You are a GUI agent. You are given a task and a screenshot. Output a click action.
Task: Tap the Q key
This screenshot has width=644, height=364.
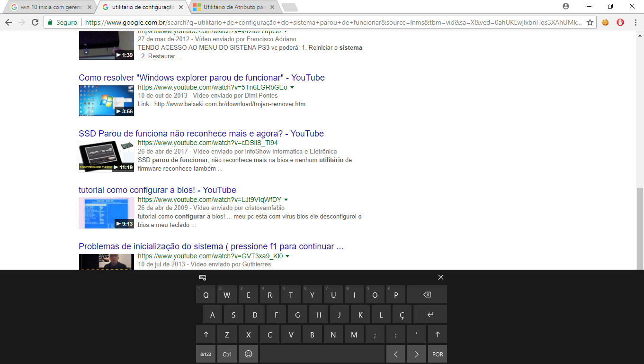click(x=206, y=294)
